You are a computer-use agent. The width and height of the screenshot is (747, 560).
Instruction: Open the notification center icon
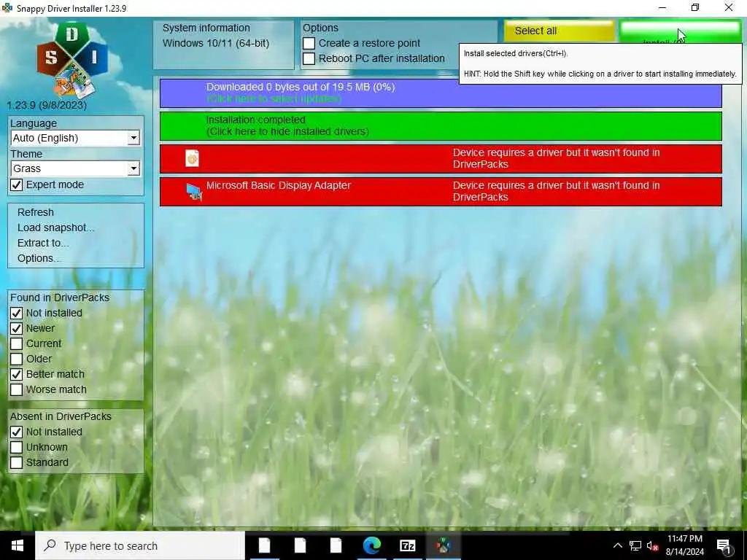click(x=724, y=546)
